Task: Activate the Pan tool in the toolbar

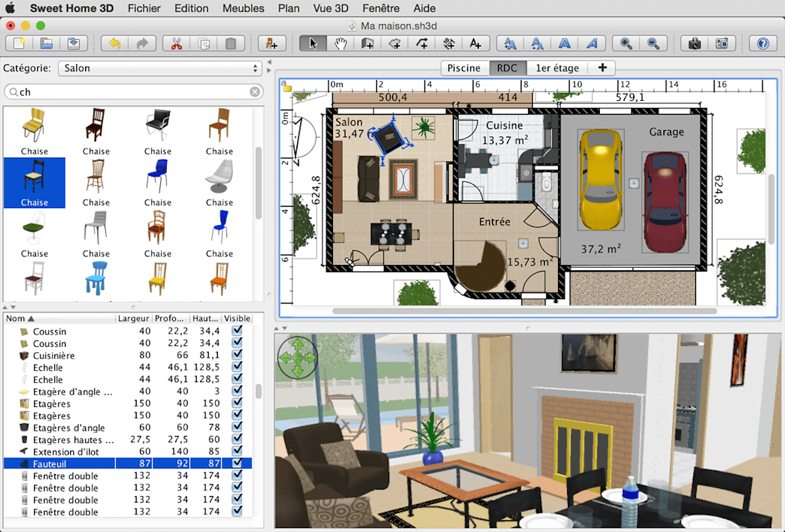Action: click(x=340, y=43)
